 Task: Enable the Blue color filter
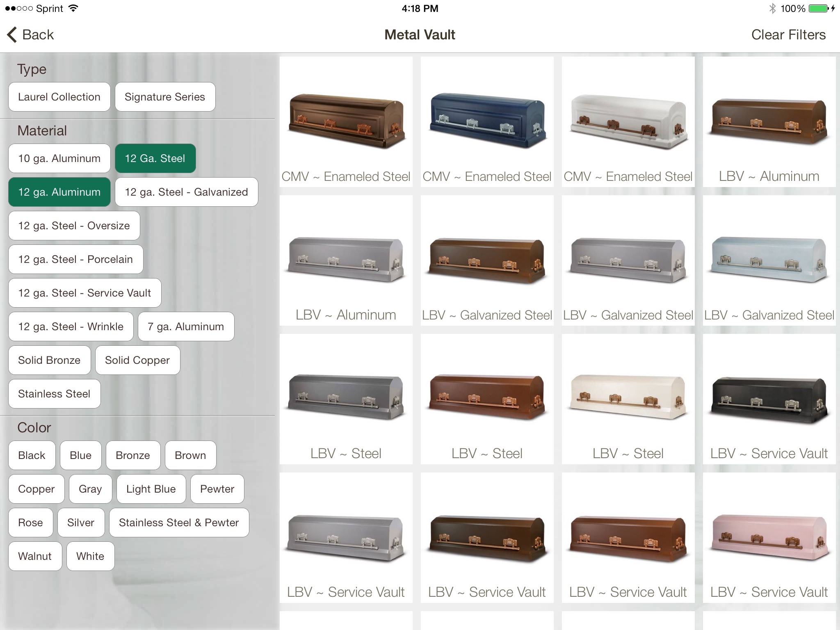pyautogui.click(x=81, y=454)
